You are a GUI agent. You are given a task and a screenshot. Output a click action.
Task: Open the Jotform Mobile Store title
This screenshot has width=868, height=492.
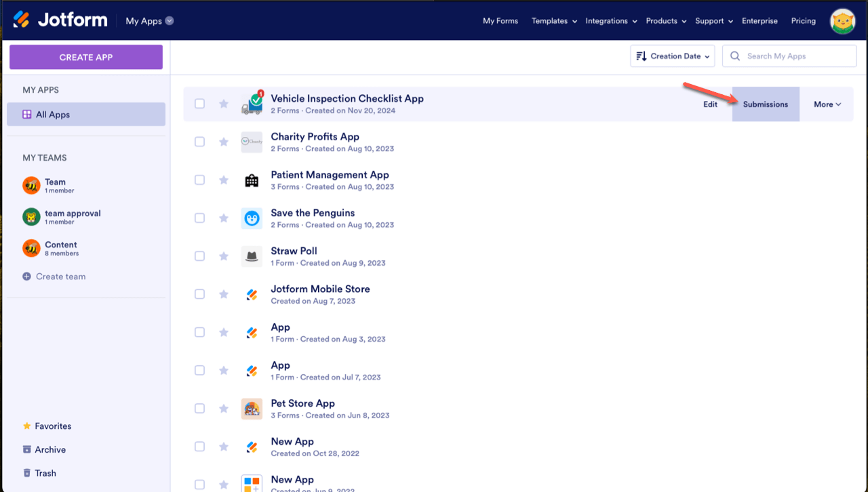point(320,289)
